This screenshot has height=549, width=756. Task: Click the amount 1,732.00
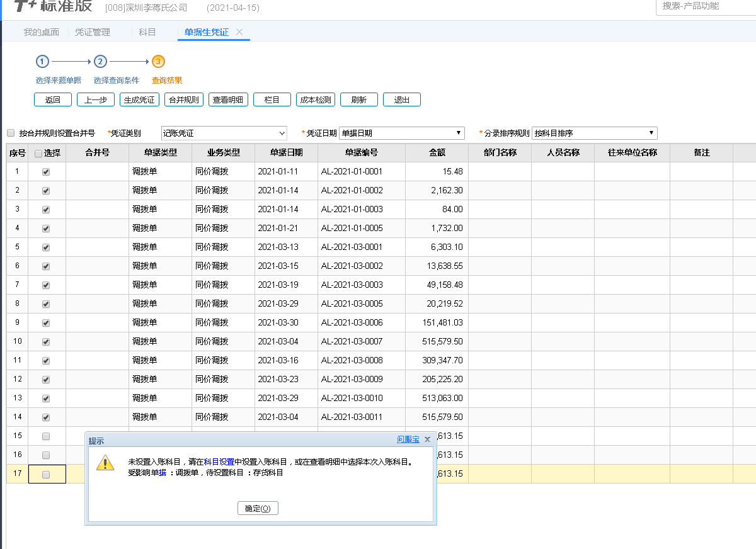click(x=447, y=228)
